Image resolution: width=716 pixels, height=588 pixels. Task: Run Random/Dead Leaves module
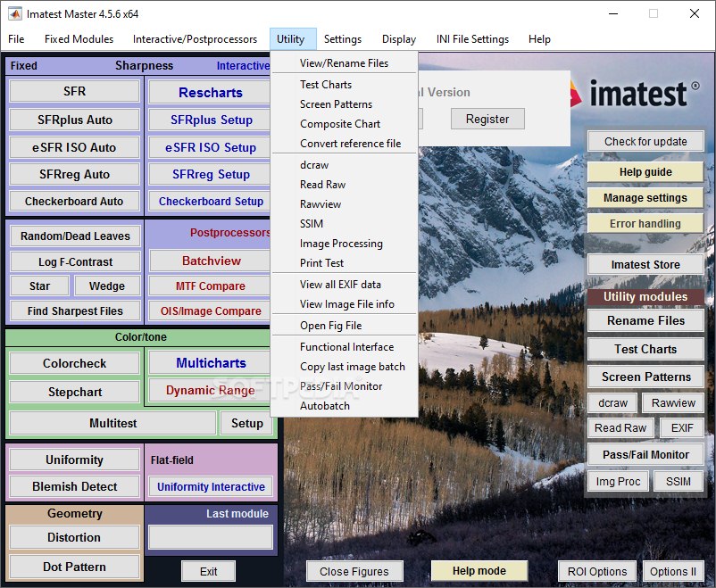75,236
